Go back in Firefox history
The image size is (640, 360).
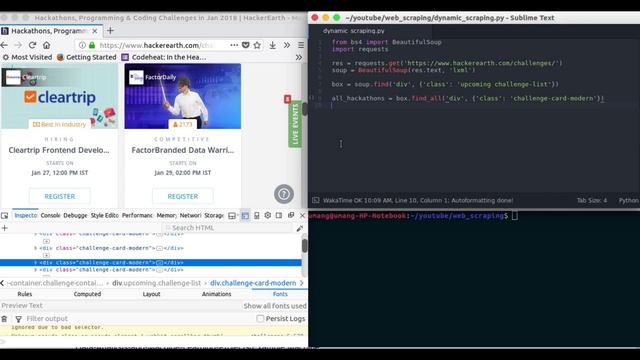[4, 45]
